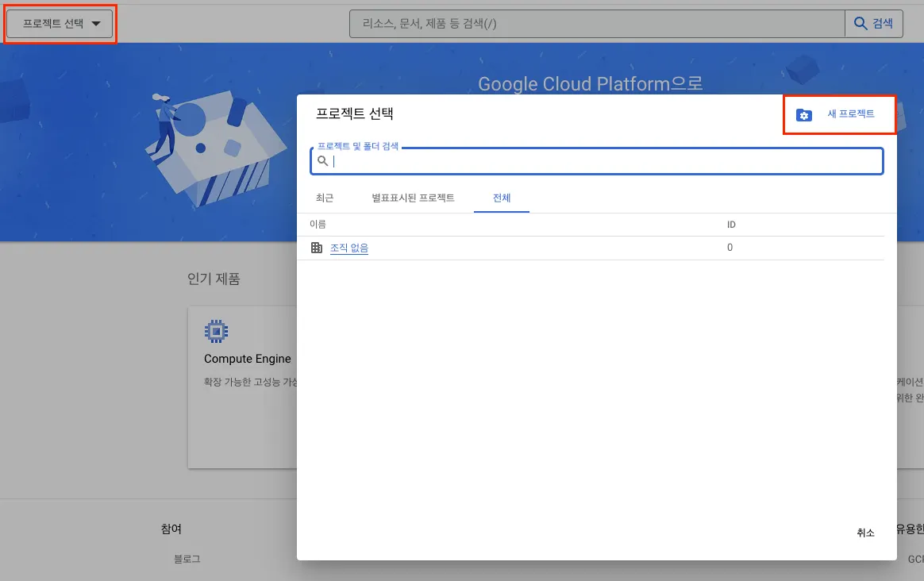Click the ID value 0 in the row

click(x=730, y=248)
